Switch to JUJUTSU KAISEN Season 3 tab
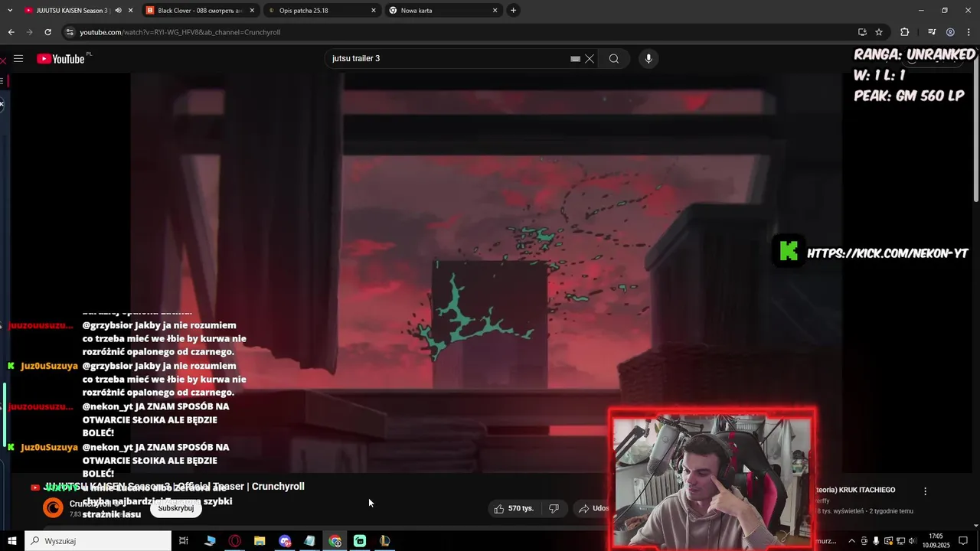Viewport: 980px width, 551px height. click(73, 11)
